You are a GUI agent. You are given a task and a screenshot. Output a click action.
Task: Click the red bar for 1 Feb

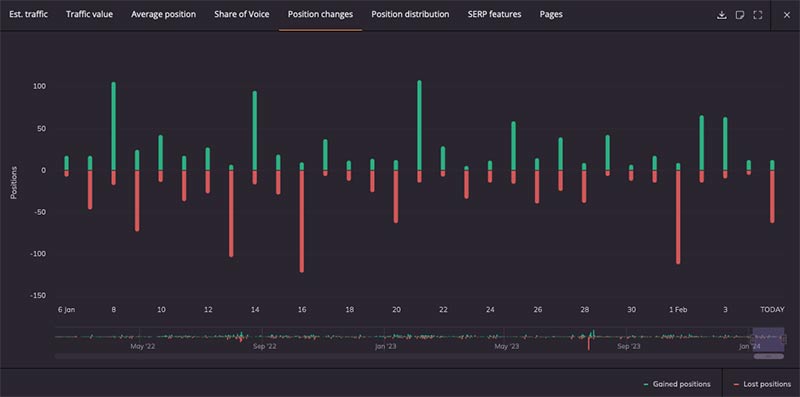[678, 217]
